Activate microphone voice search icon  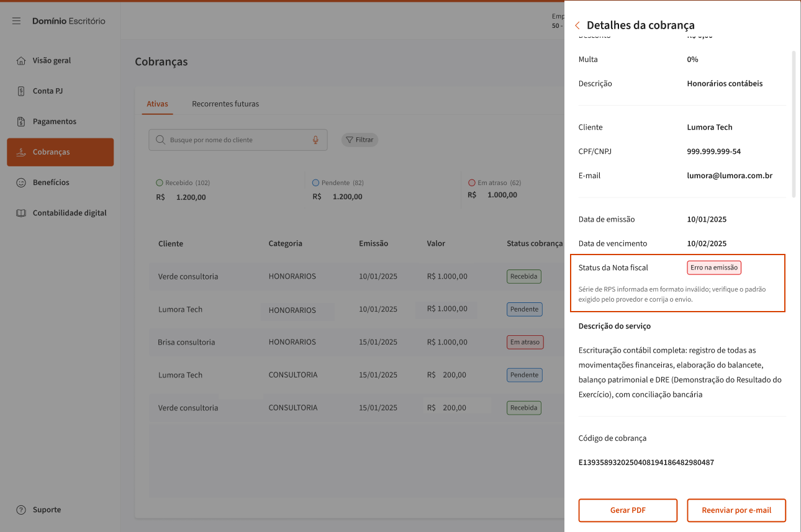click(315, 140)
